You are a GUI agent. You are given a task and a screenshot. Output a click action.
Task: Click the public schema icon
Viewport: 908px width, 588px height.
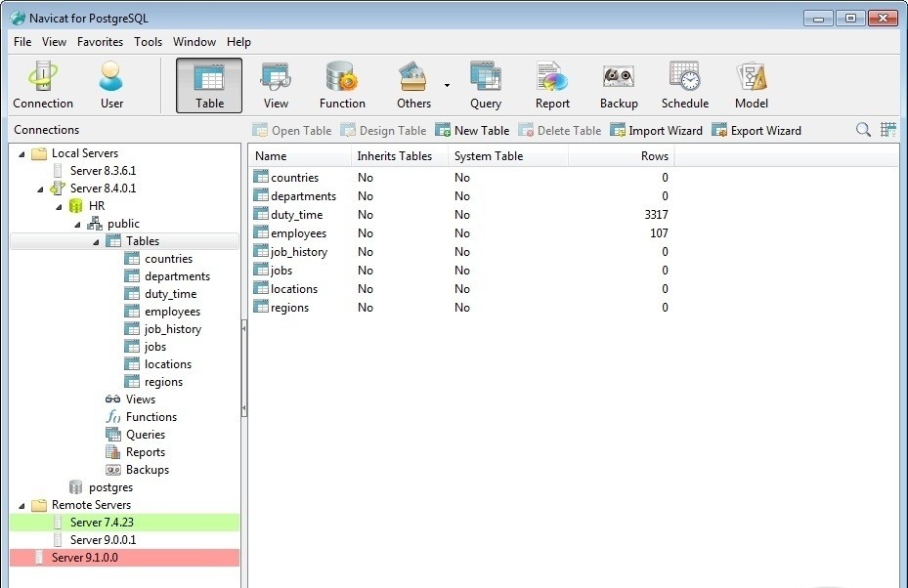point(95,224)
